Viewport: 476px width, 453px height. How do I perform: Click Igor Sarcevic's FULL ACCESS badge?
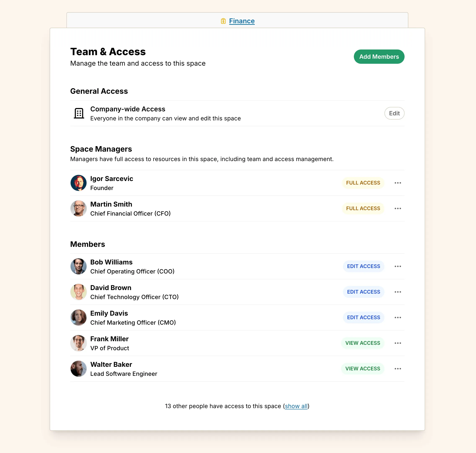point(363,183)
